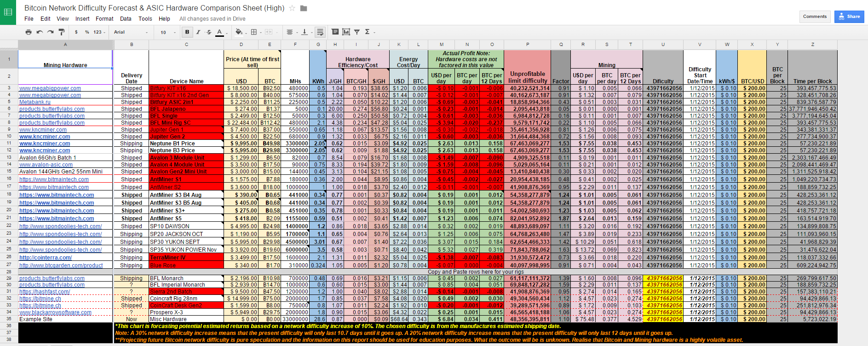Toggle italic formatting

198,32
